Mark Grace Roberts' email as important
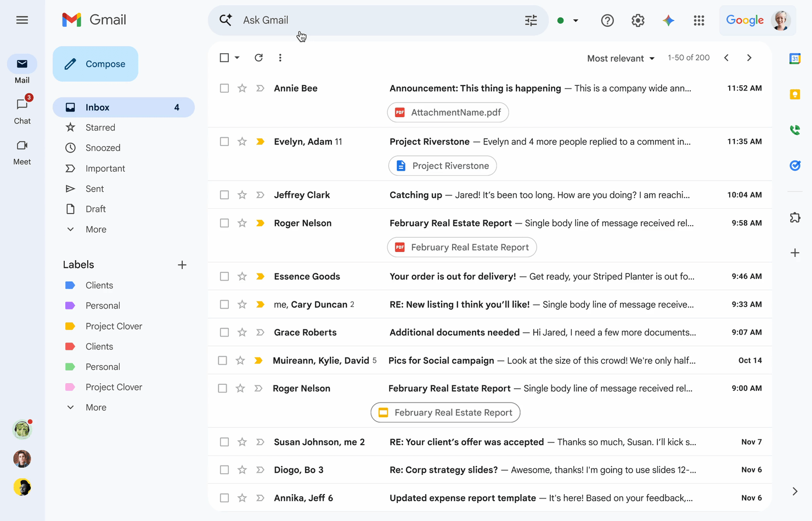The width and height of the screenshot is (812, 521). tap(259, 332)
